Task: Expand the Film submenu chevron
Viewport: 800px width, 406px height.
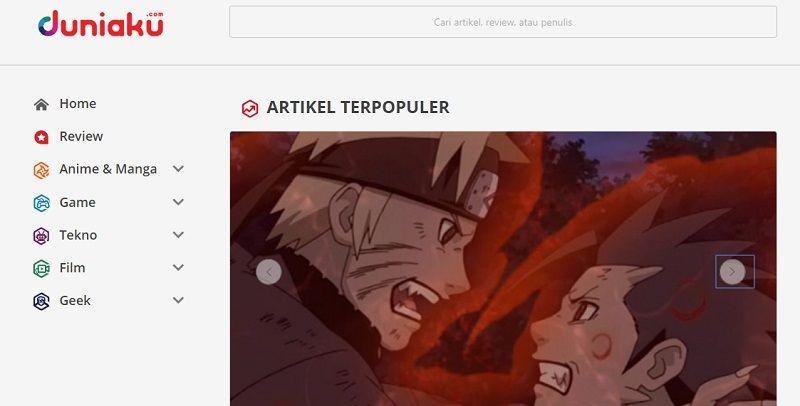Action: pyautogui.click(x=178, y=267)
